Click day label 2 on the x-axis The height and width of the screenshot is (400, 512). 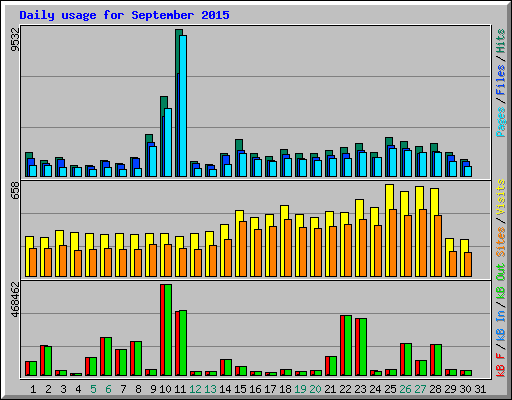pos(48,389)
